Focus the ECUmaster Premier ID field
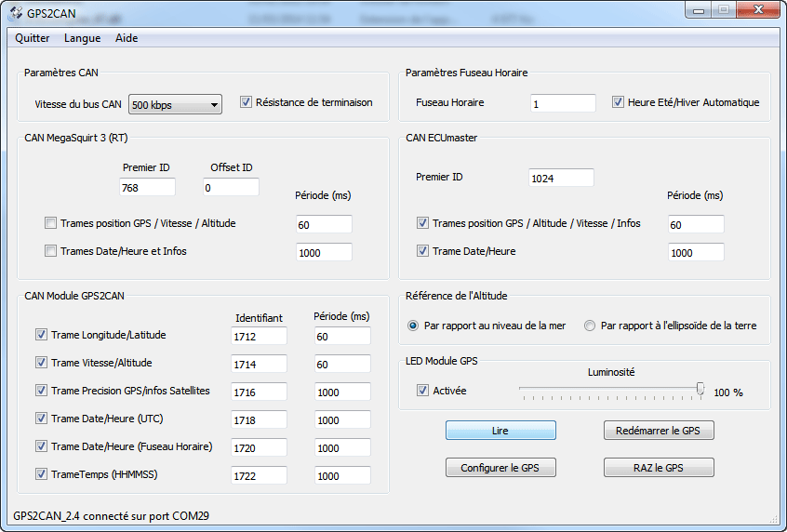 pos(561,178)
